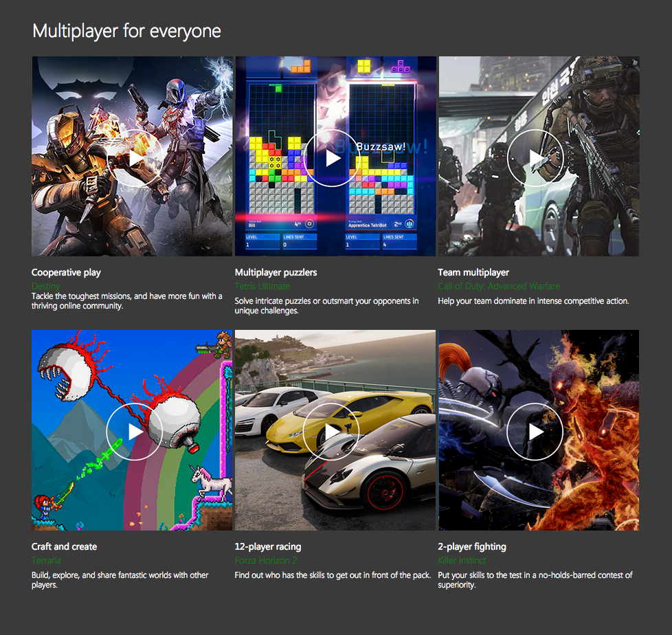Open the Terraria link
Viewport: 672px width, 635px height.
pyautogui.click(x=46, y=560)
